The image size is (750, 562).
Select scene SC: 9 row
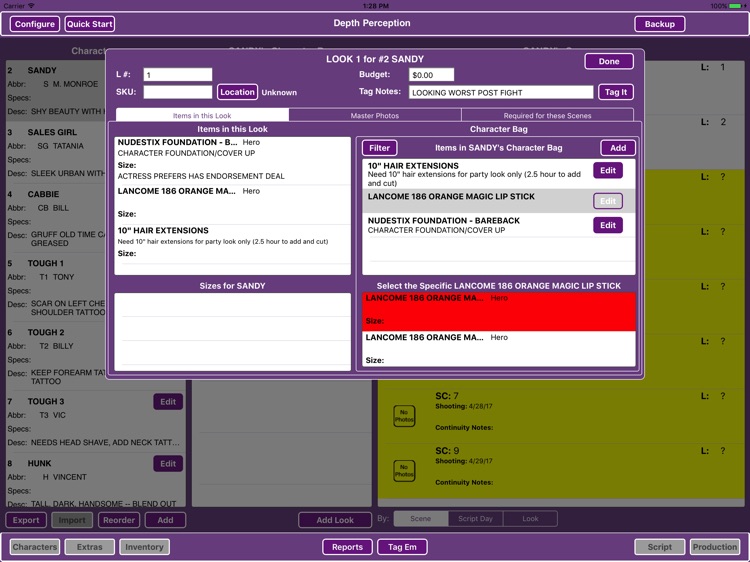point(561,471)
